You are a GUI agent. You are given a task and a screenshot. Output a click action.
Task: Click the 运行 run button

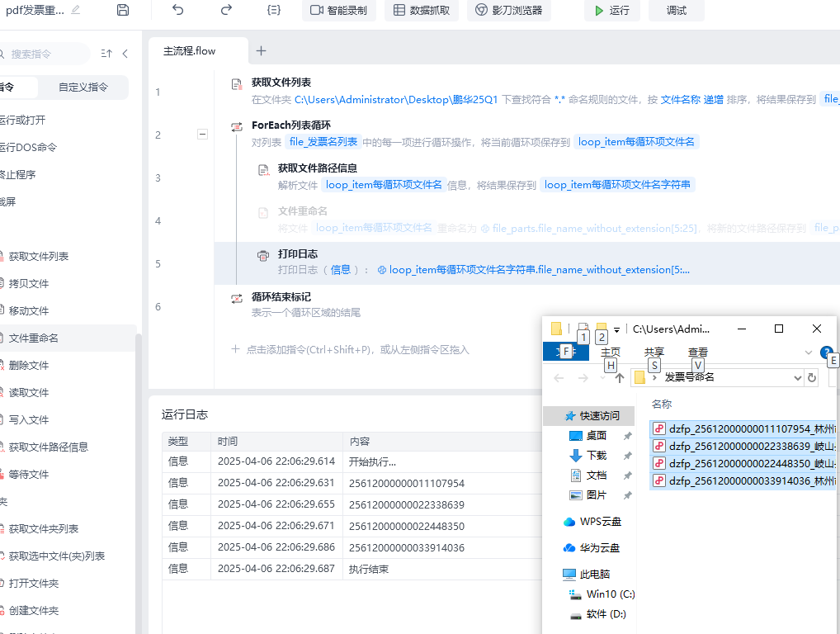pos(611,11)
